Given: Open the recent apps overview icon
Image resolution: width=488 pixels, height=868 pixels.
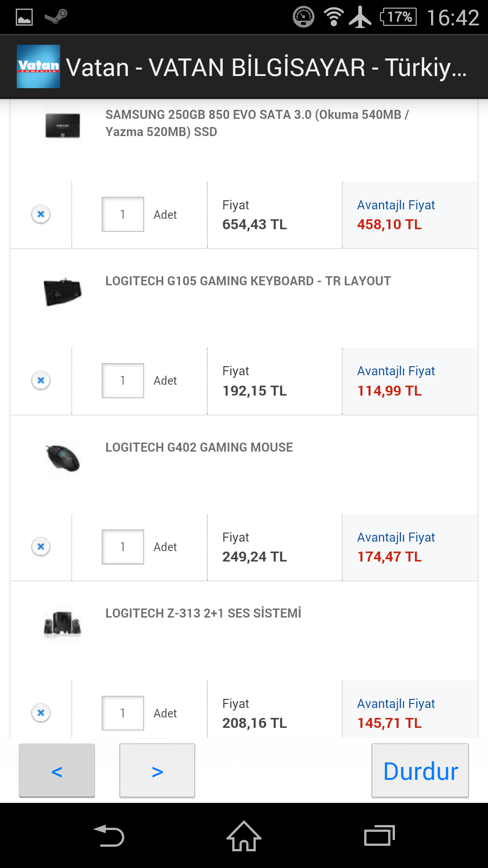Looking at the screenshot, I should click(379, 835).
